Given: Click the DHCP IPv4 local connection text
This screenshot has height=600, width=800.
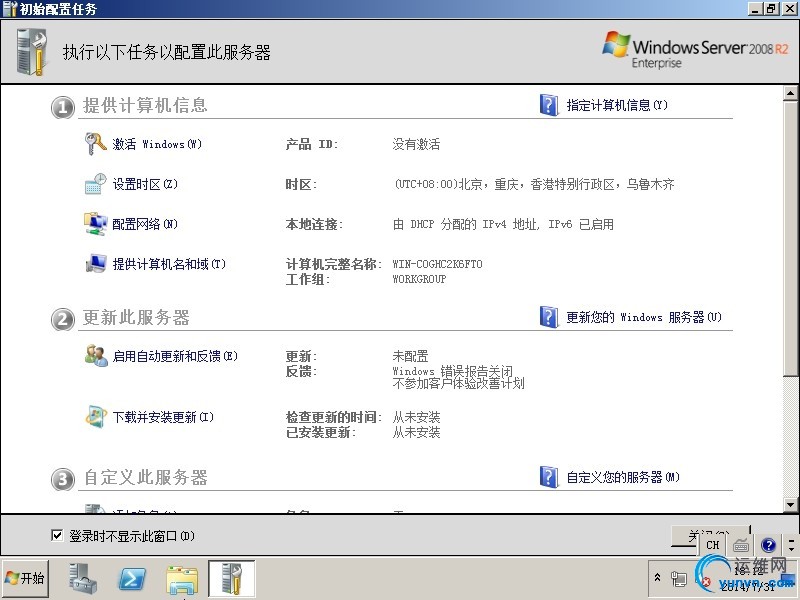Looking at the screenshot, I should click(x=503, y=224).
